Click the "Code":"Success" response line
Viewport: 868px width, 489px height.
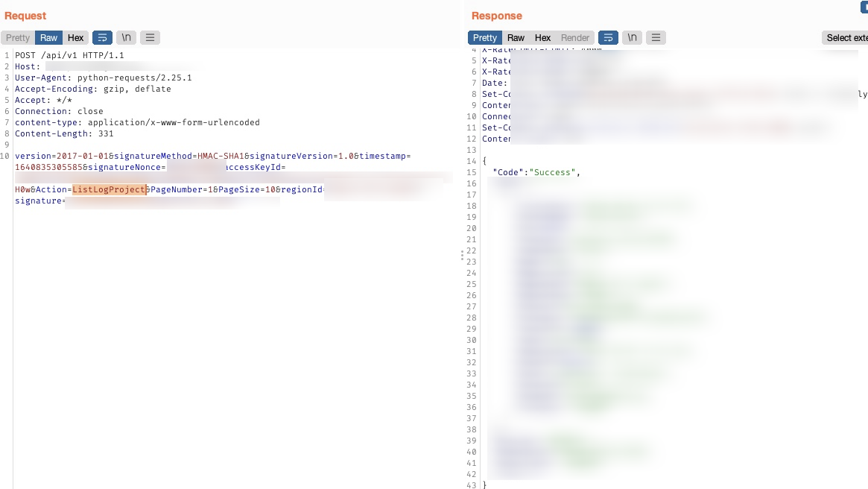[x=536, y=172]
